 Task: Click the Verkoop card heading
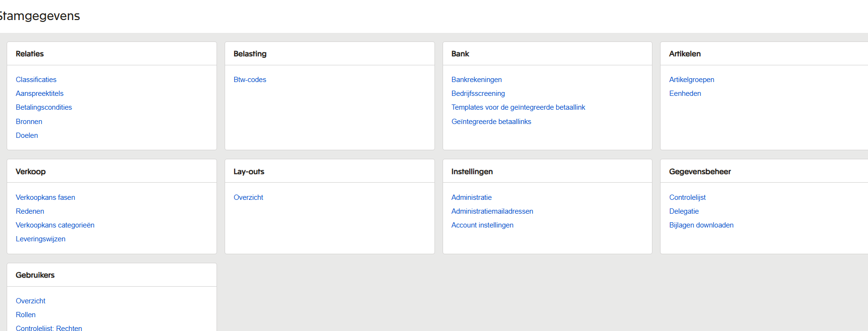point(31,172)
